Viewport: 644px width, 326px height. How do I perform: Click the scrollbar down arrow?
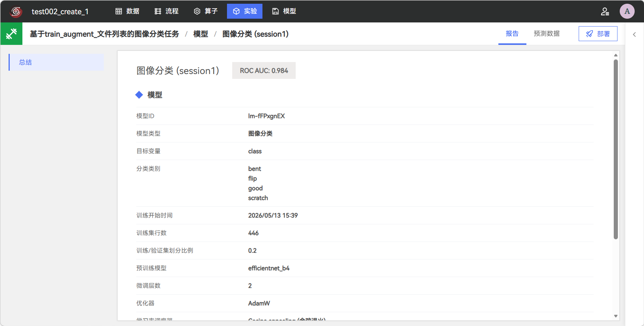tap(616, 316)
